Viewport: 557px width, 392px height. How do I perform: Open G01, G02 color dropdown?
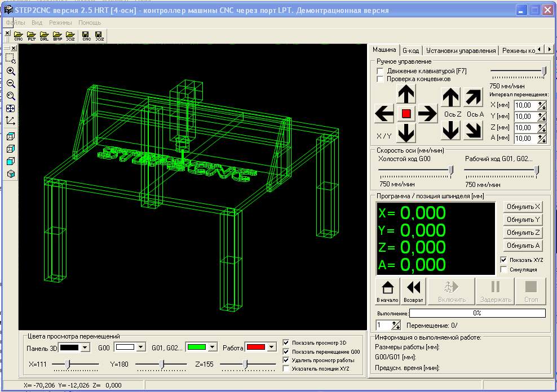click(x=213, y=348)
